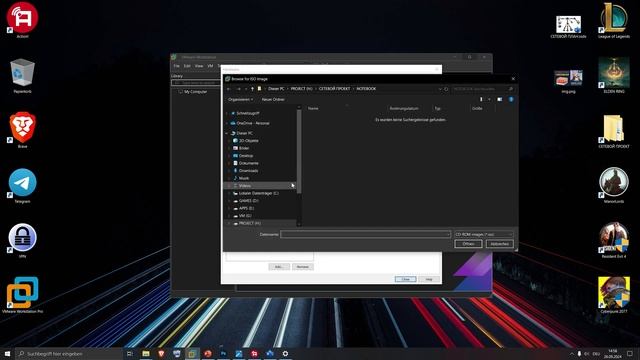Viewport: 640px width, 360px height.
Task: Launch VMware Workstation Pro desktop shortcut
Action: (x=22, y=295)
